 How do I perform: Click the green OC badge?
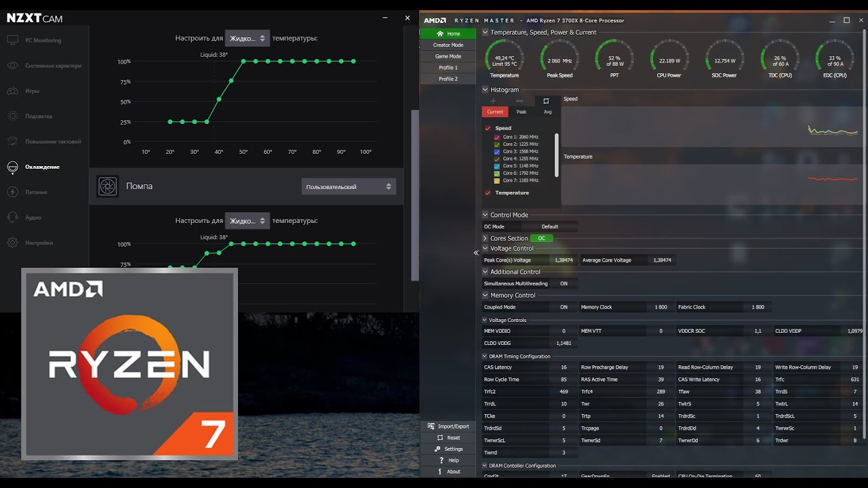[542, 239]
